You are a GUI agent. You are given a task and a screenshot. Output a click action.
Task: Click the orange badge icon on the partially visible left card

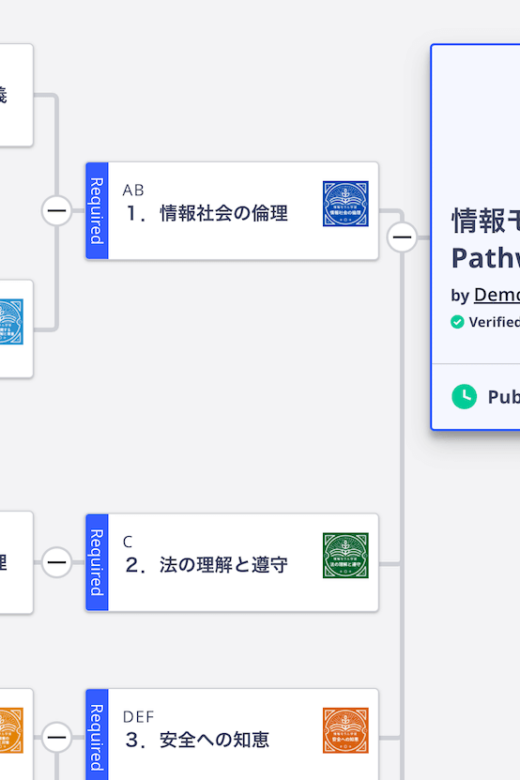click(x=11, y=731)
